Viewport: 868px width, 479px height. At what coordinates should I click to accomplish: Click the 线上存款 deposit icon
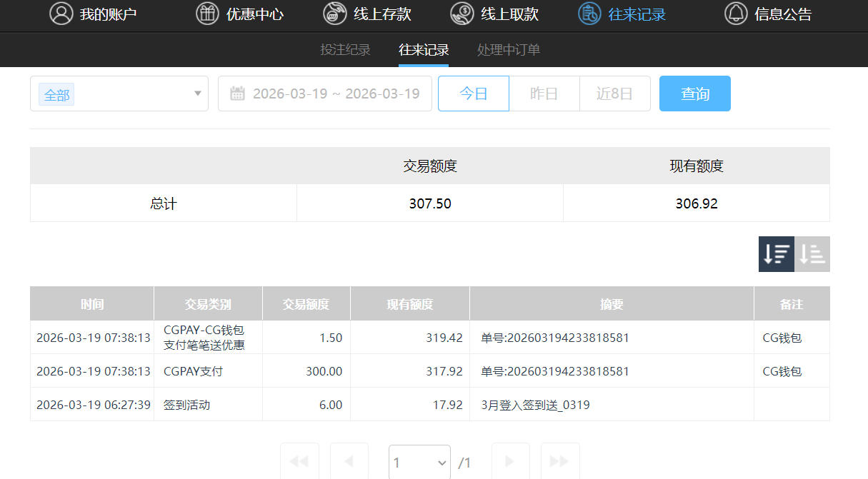coord(333,14)
